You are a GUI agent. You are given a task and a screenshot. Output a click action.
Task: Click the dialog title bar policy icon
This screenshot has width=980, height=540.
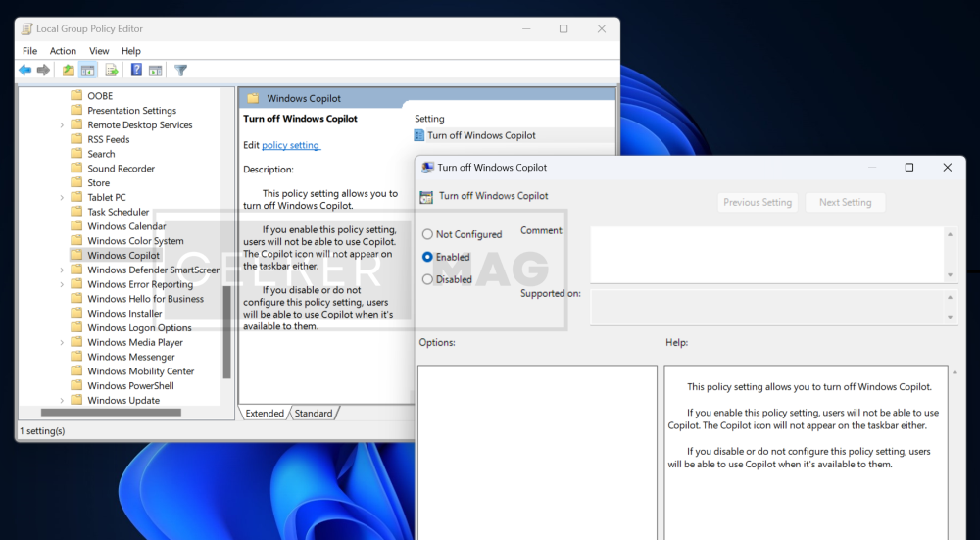(427, 168)
